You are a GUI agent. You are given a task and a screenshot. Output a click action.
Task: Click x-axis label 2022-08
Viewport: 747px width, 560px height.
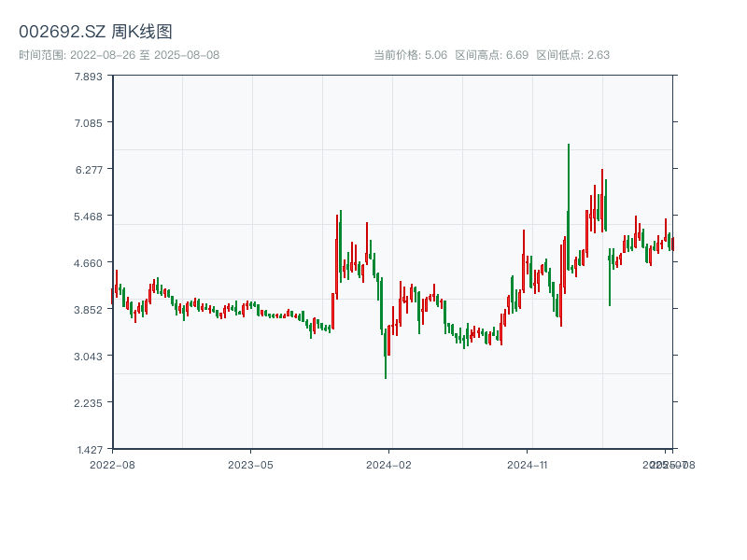(x=112, y=465)
